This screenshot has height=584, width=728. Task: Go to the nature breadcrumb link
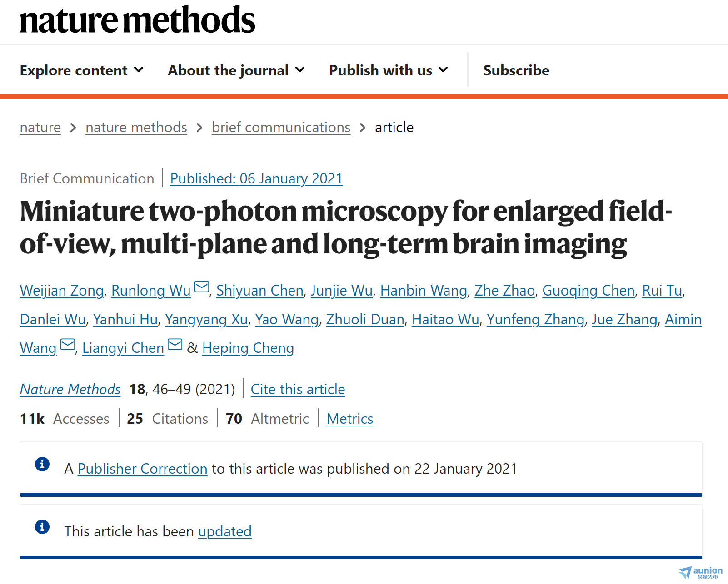(40, 128)
